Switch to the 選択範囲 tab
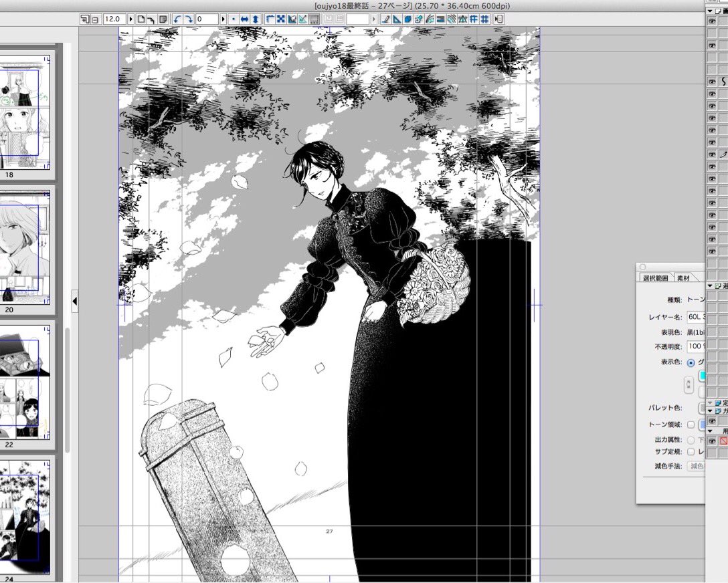This screenshot has width=728, height=583. click(x=655, y=278)
